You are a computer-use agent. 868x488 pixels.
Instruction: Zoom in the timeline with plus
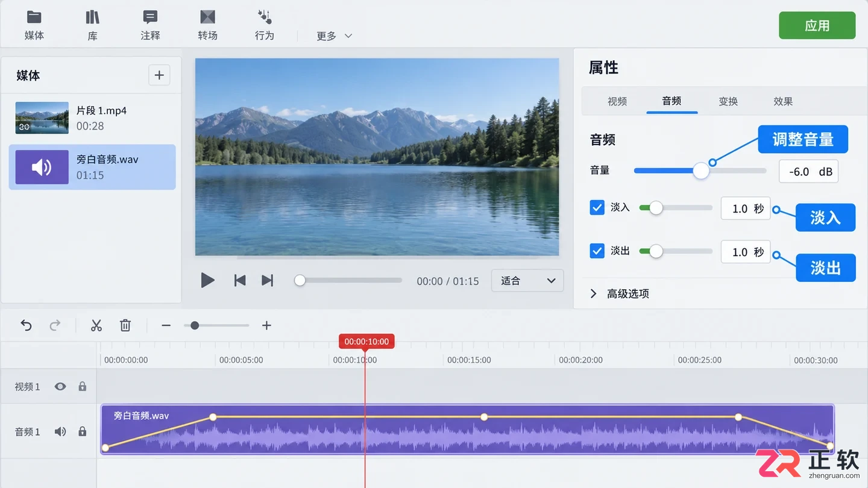(x=266, y=325)
